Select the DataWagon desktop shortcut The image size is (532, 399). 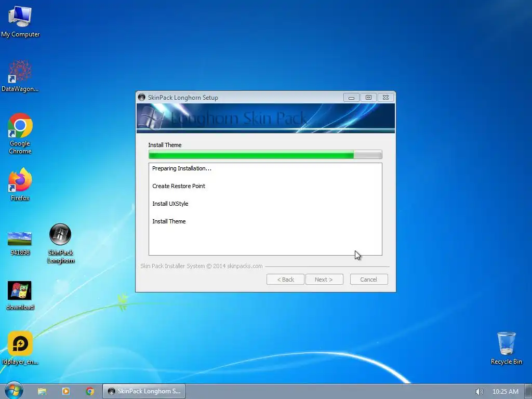(20, 76)
